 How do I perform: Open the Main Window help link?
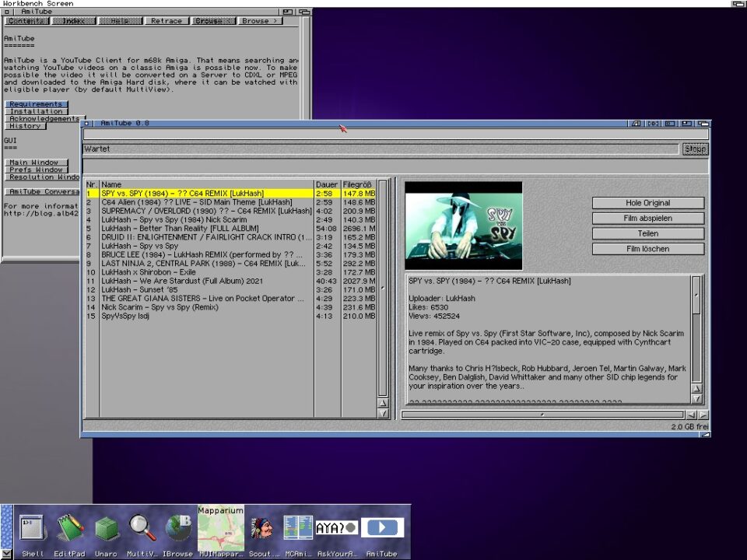pyautogui.click(x=37, y=163)
